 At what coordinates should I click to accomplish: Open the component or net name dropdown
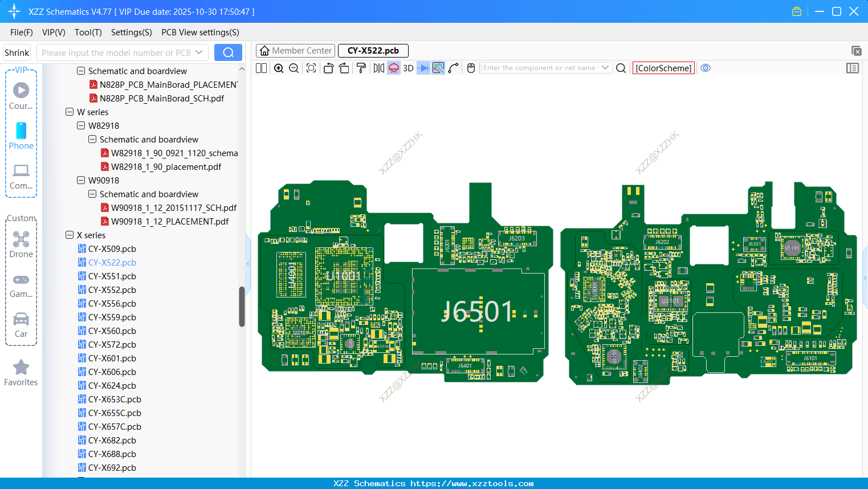pyautogui.click(x=605, y=68)
